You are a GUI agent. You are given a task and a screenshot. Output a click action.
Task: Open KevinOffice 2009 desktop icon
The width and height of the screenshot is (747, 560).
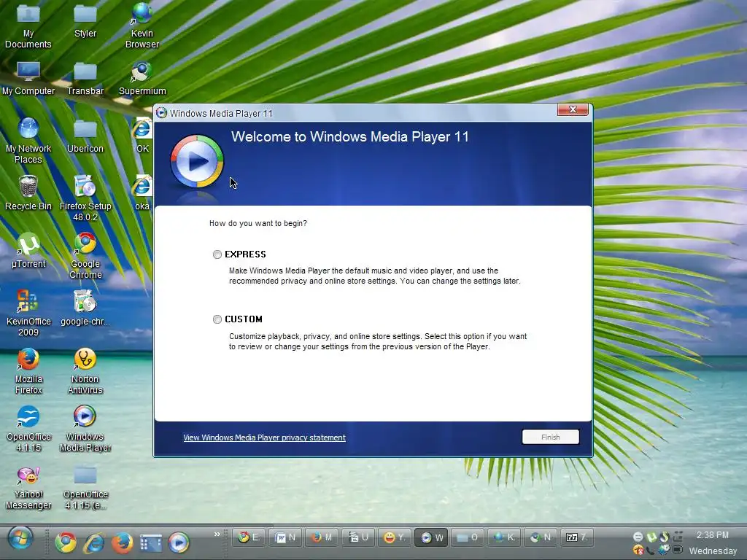pos(28,314)
